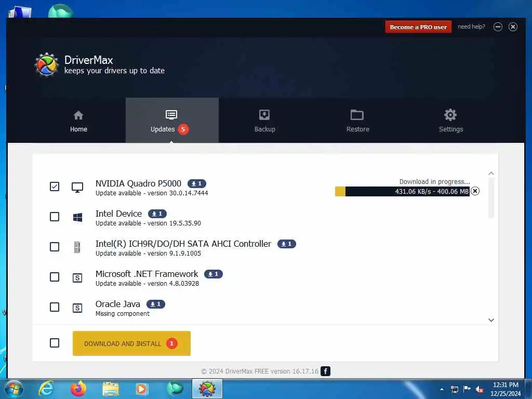Click the updates list scrollbar thumb

click(x=491, y=198)
